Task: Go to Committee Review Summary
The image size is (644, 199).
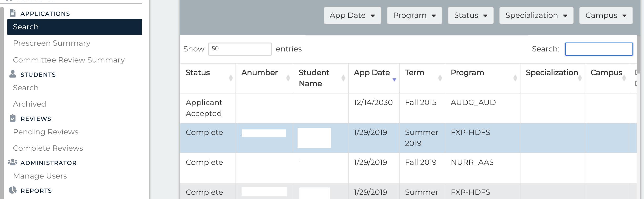Action: (69, 60)
